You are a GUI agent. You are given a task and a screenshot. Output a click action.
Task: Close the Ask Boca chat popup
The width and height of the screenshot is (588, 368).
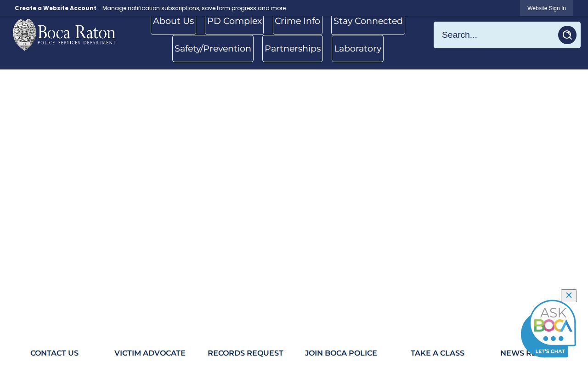click(569, 296)
